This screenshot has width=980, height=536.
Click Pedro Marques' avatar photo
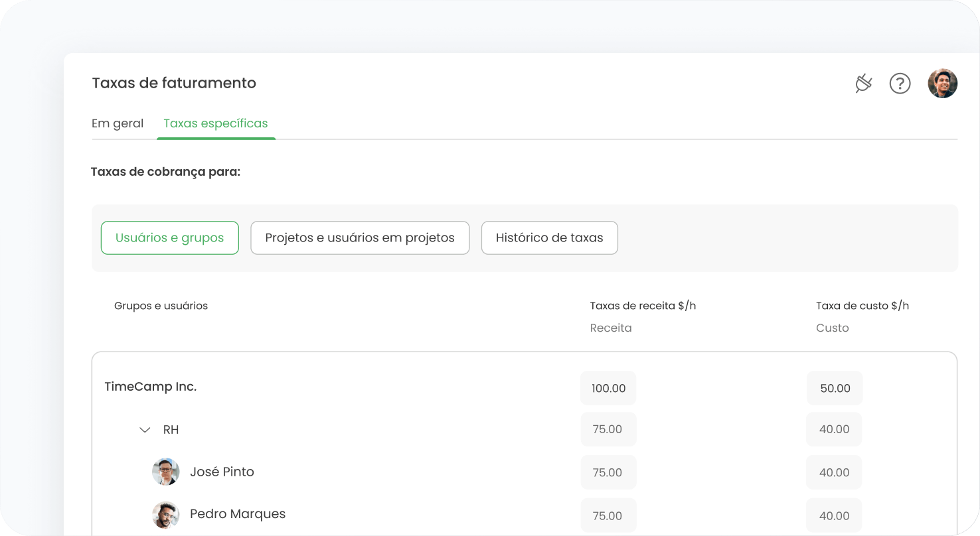tap(165, 514)
